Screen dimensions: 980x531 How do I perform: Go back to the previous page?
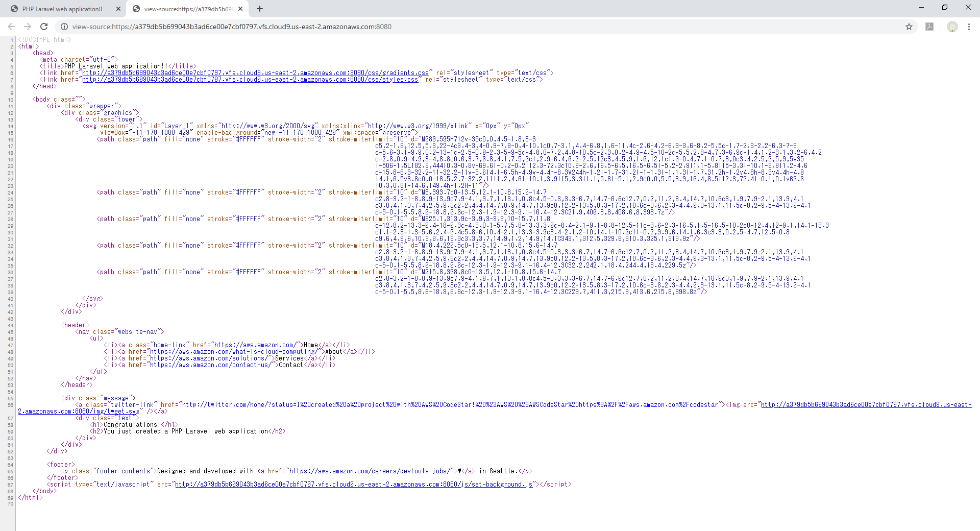11,27
